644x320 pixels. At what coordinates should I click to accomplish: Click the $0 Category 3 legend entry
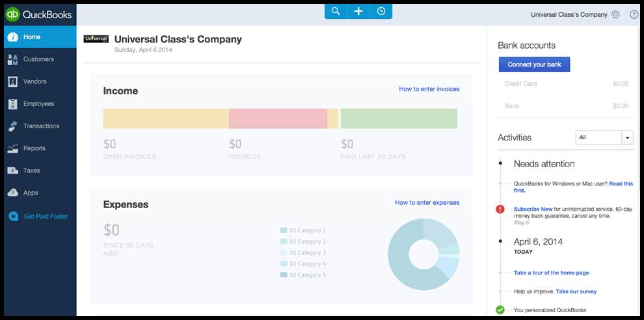click(x=303, y=252)
